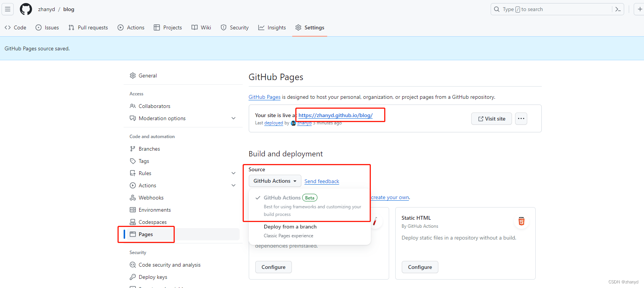Open the hamburger navigation menu
This screenshot has width=644, height=288.
pyautogui.click(x=8, y=9)
